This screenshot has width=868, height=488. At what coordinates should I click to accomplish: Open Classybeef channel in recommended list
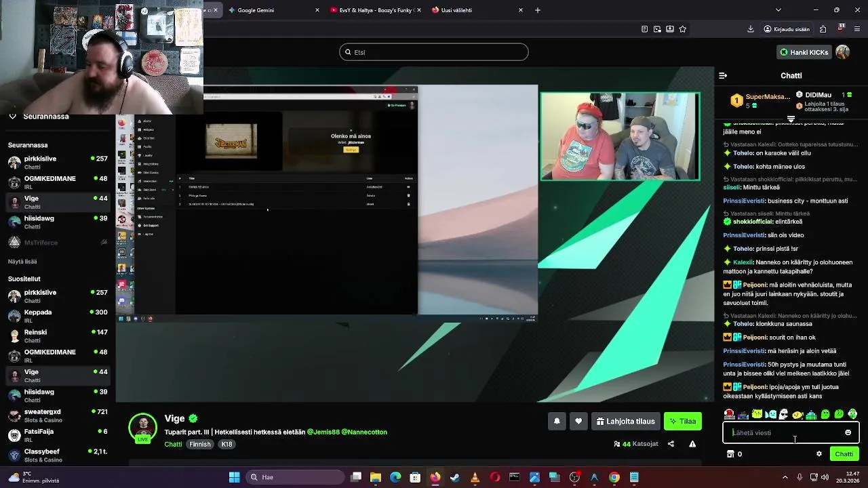pyautogui.click(x=58, y=455)
